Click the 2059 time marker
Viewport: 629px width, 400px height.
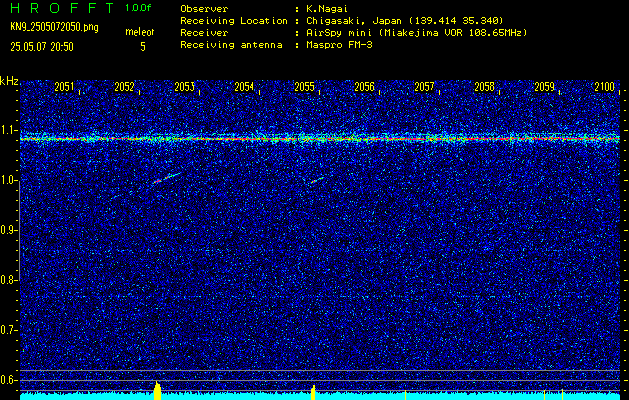tap(544, 87)
